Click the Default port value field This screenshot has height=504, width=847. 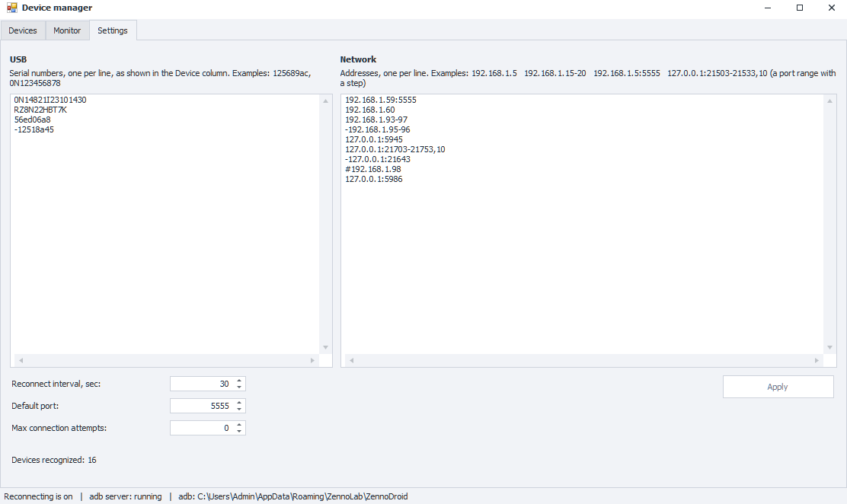coord(202,406)
